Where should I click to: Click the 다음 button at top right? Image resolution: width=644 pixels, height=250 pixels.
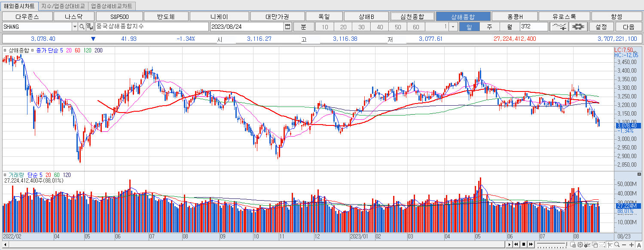pos(628,26)
